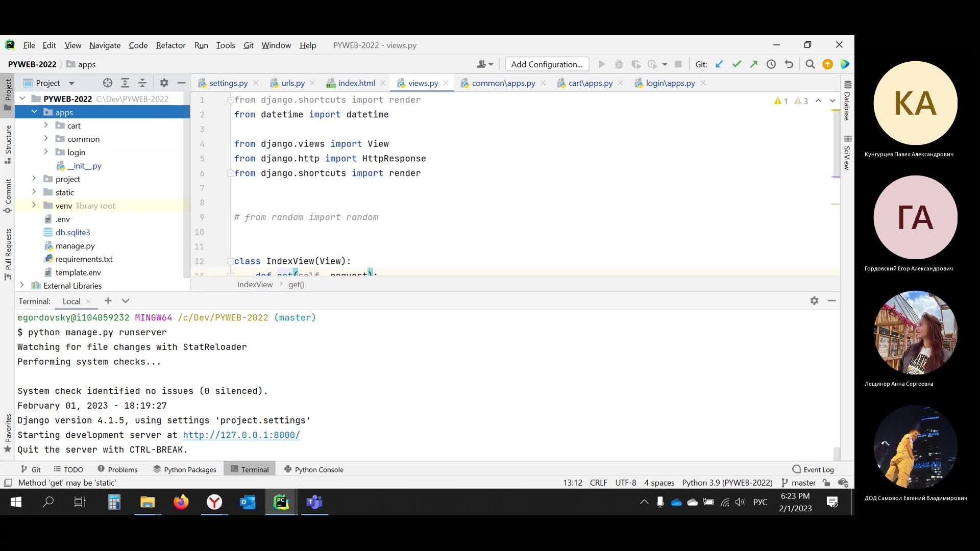
Task: Click the Debug bug icon in toolbar
Action: 619,64
